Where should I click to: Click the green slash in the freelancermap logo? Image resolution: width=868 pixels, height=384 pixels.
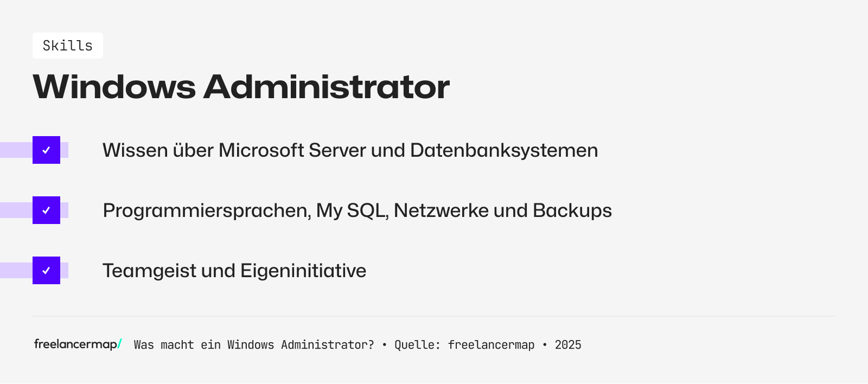pos(120,343)
